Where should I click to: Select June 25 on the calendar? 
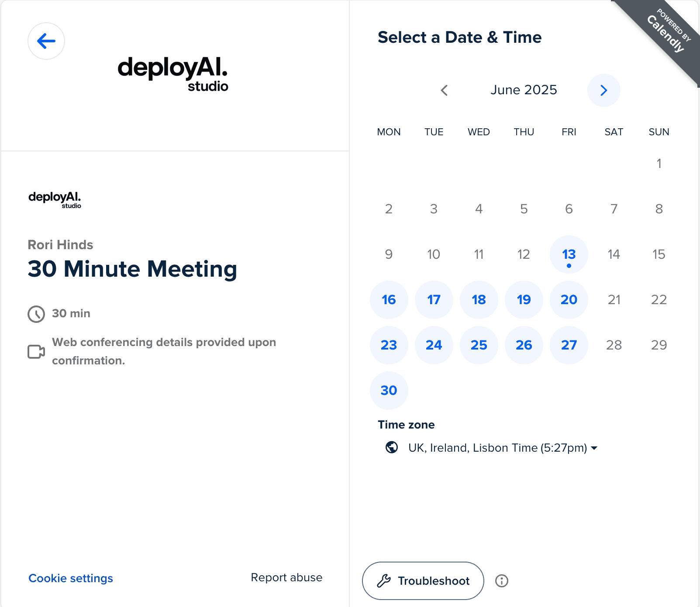[x=479, y=345]
